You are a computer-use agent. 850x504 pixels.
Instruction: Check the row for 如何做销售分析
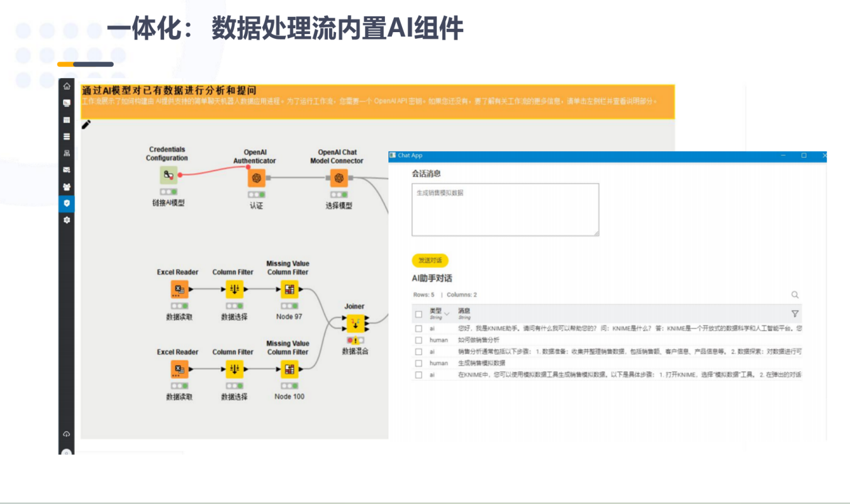click(x=419, y=340)
